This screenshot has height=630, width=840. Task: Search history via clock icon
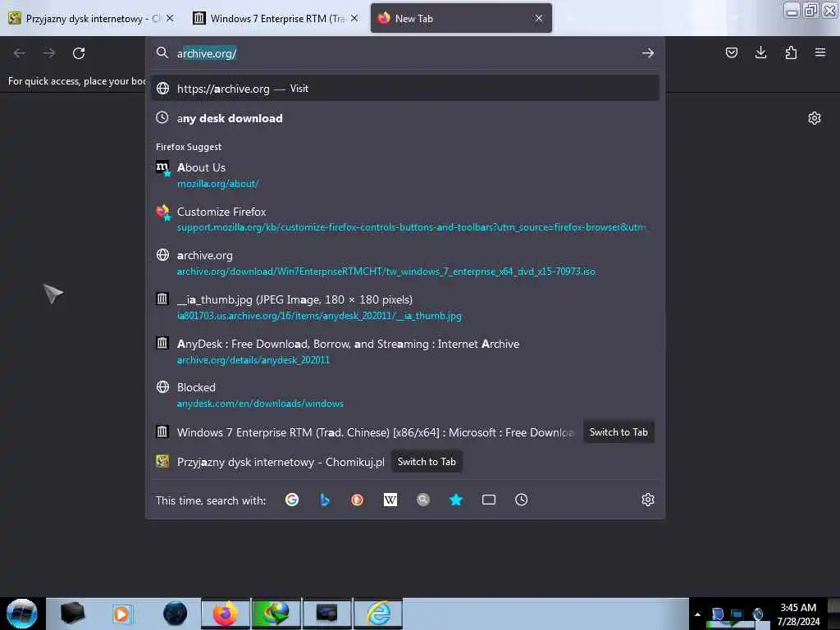521,500
